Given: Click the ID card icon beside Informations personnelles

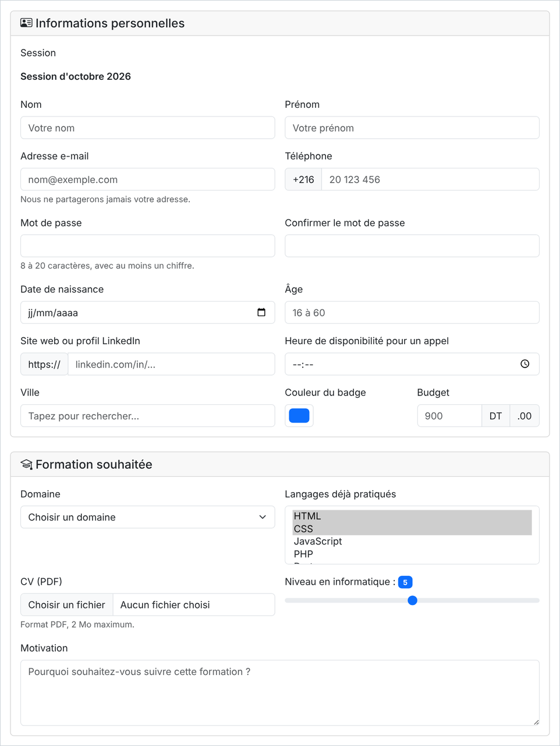Looking at the screenshot, I should click(26, 23).
